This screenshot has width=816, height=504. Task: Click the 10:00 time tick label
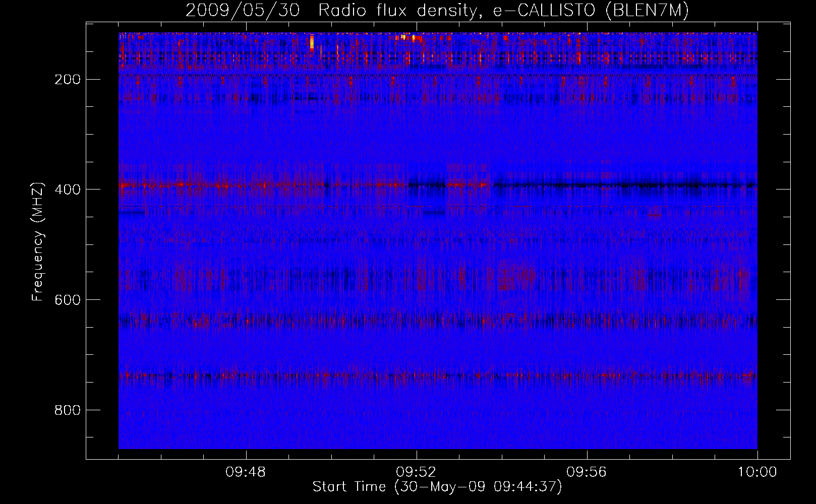757,472
